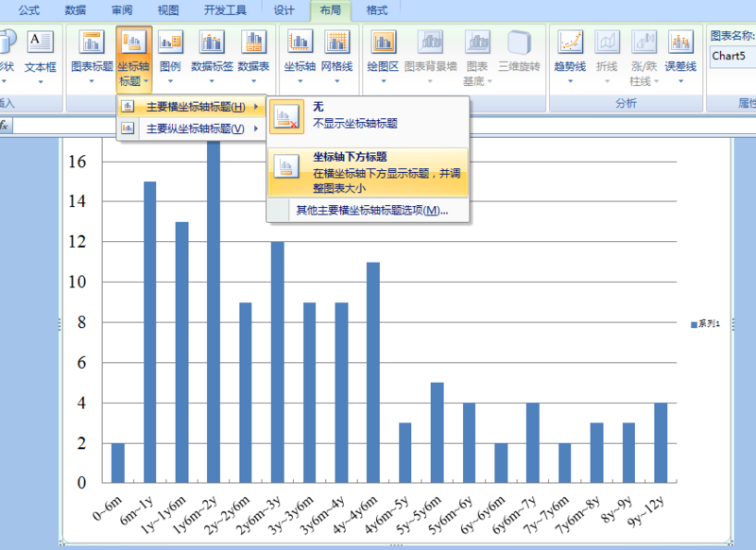Screen dimensions: 756x550
Task: Click the 0~6m category axis label
Action: tap(108, 508)
